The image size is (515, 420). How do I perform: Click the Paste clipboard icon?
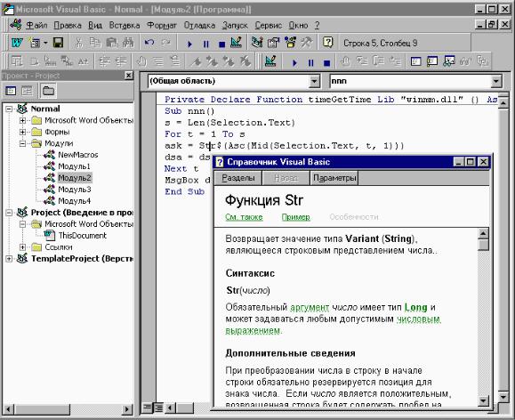[x=112, y=43]
